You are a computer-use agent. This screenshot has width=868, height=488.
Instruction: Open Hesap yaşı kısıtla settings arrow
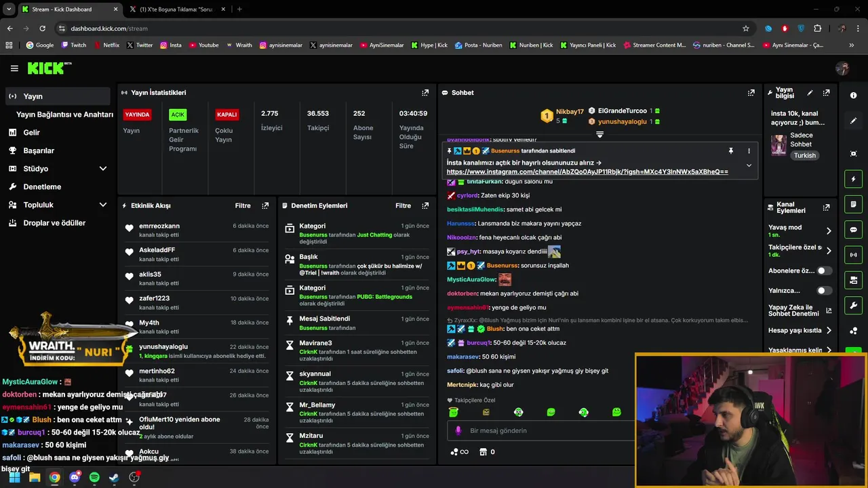click(x=828, y=331)
